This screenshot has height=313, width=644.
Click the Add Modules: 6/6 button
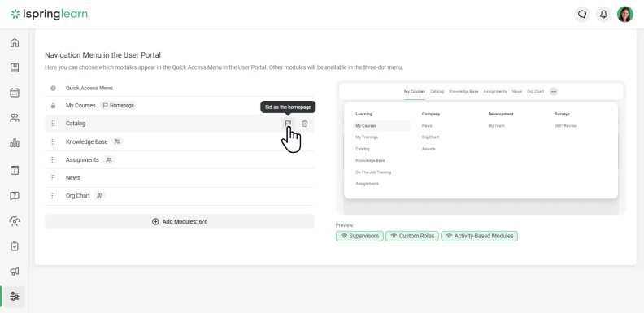click(180, 221)
